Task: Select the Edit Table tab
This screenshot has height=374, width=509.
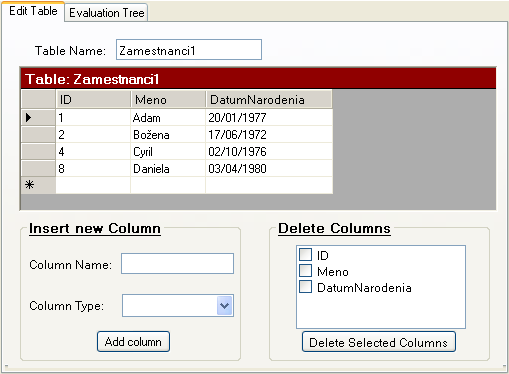Action: [x=33, y=11]
